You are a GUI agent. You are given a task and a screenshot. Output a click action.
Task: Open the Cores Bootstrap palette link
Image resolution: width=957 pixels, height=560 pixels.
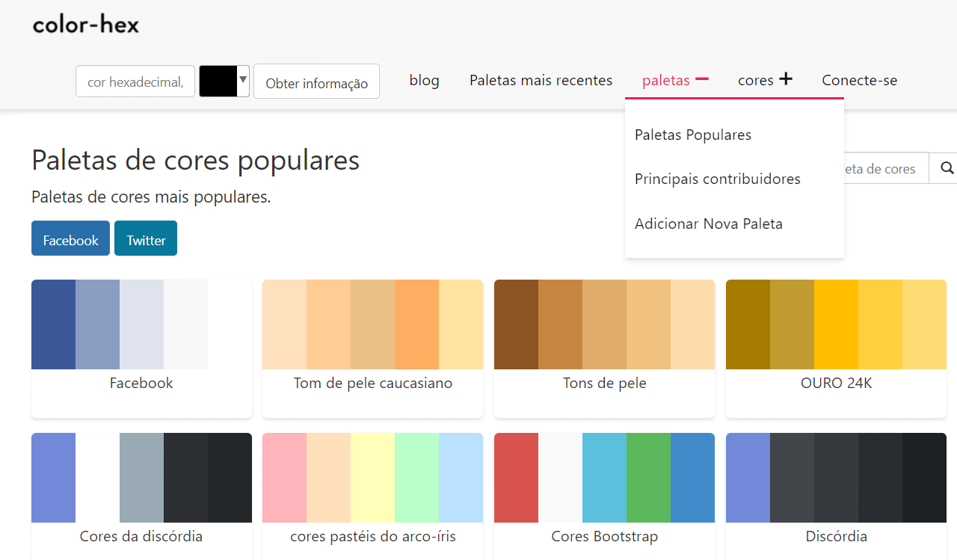pyautogui.click(x=604, y=536)
